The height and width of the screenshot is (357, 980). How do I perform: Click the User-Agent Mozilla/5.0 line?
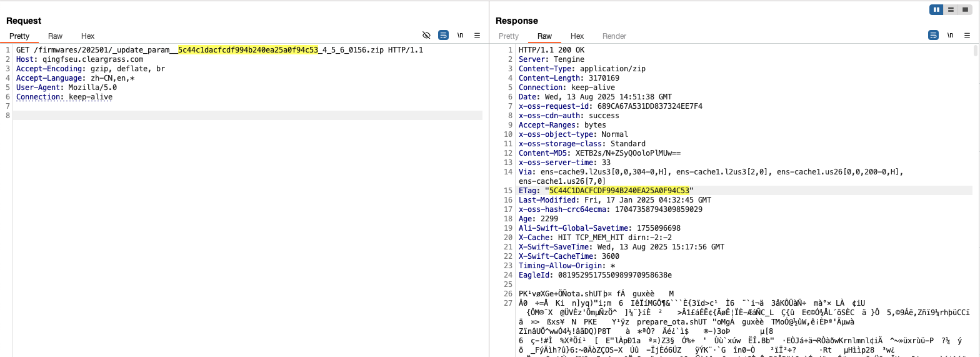coord(66,88)
